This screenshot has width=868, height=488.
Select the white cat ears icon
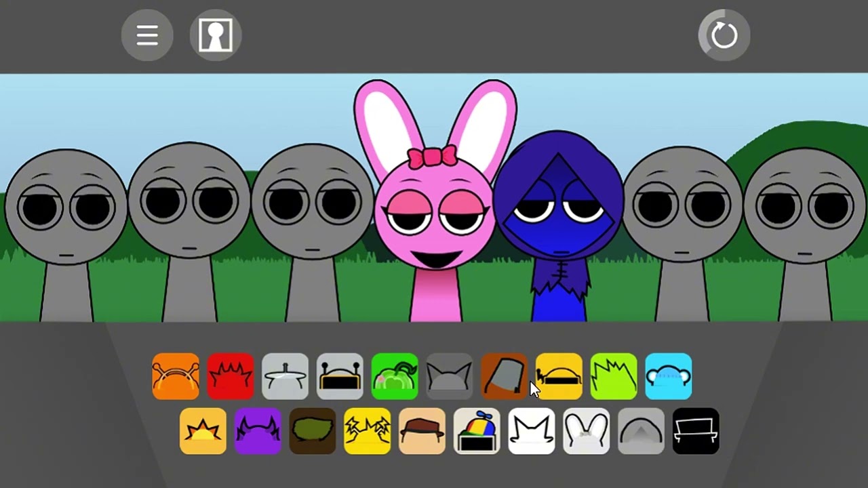pos(532,431)
